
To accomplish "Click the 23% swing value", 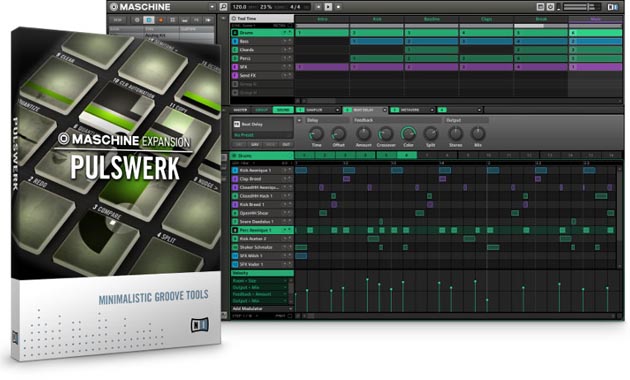I will (x=266, y=7).
